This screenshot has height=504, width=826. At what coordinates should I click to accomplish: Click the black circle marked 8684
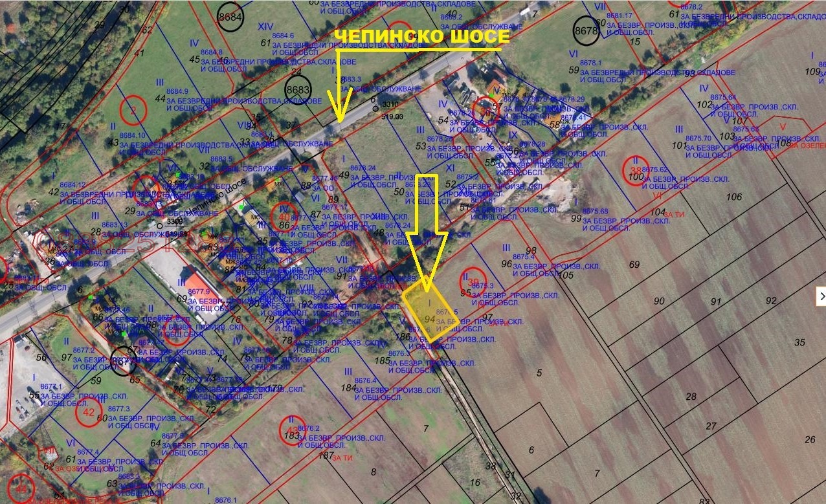pos(231,18)
